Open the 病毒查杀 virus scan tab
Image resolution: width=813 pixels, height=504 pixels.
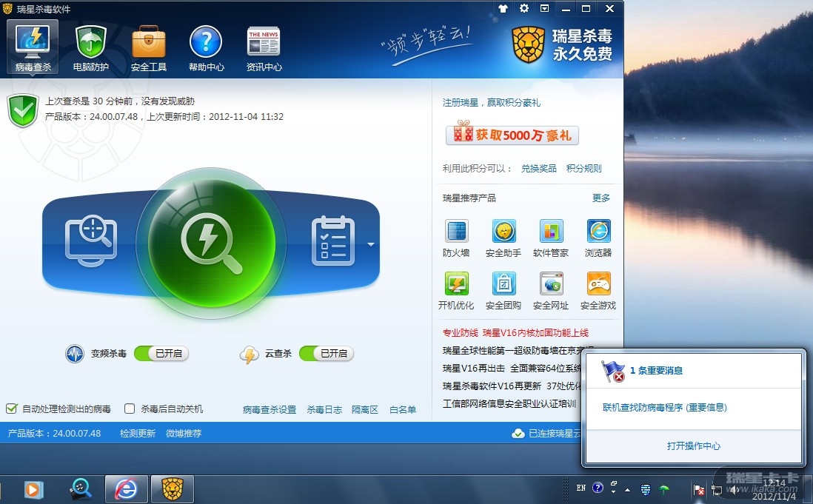pyautogui.click(x=33, y=47)
